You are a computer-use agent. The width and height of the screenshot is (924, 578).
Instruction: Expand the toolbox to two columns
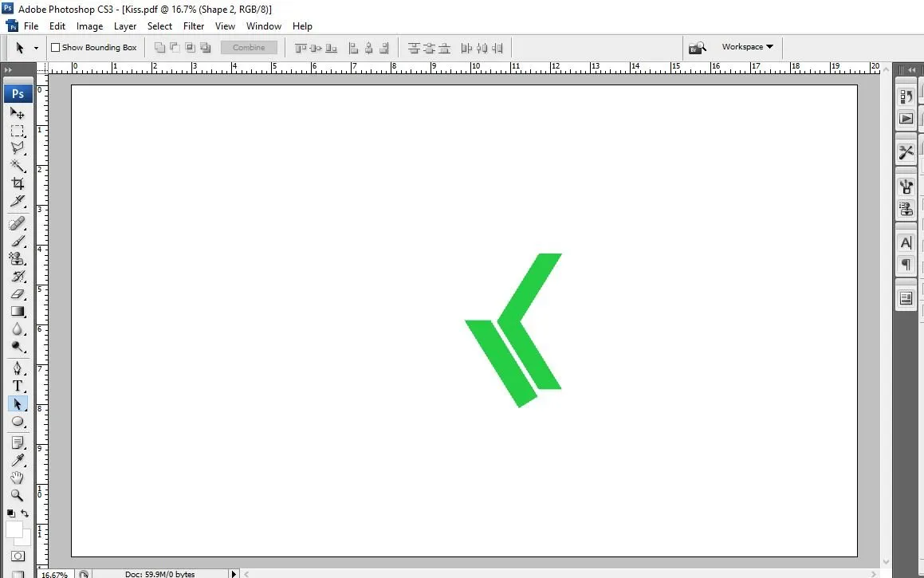pyautogui.click(x=8, y=69)
